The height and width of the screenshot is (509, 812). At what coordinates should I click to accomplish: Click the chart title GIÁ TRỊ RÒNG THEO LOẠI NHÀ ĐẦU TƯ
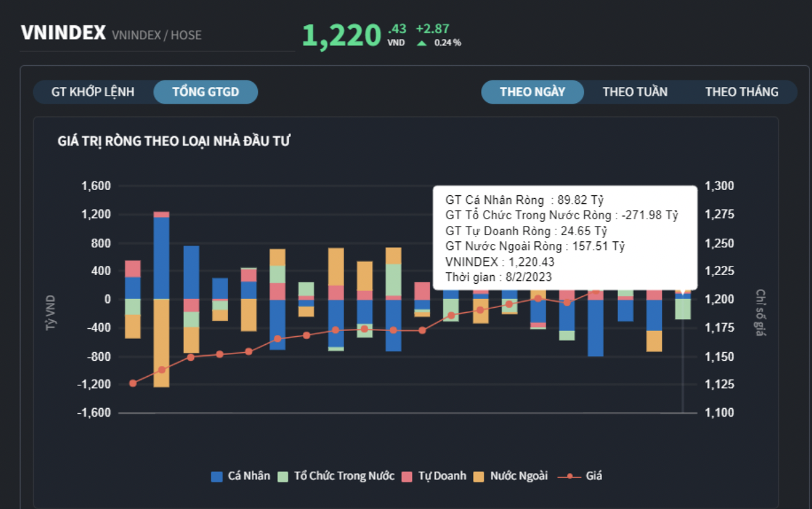pyautogui.click(x=174, y=141)
